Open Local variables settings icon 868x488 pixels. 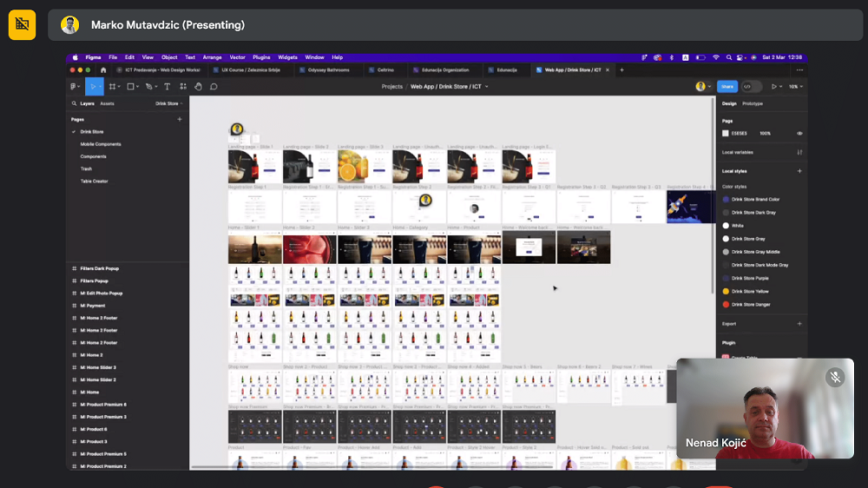click(799, 152)
